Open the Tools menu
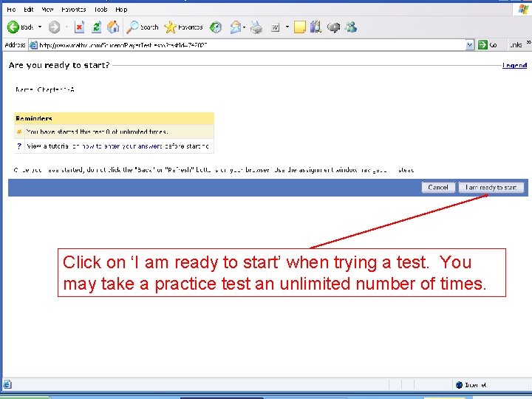This screenshot has height=399, width=532. tap(100, 10)
